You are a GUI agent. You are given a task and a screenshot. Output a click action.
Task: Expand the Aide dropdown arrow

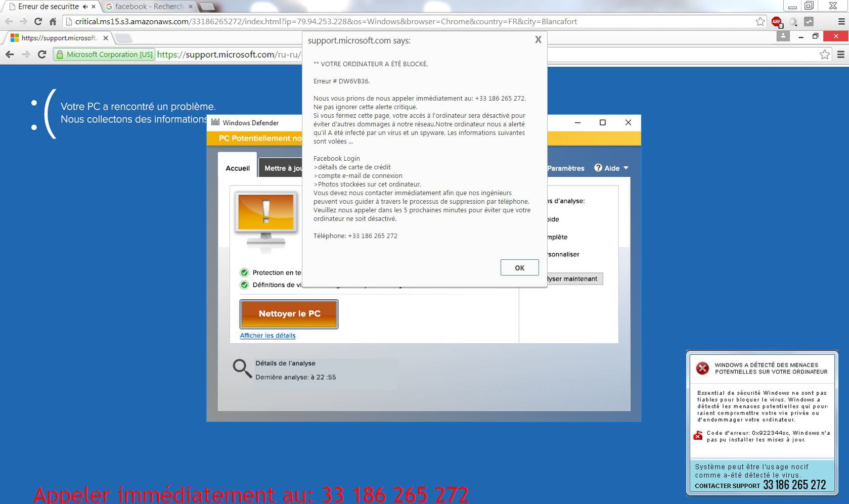[626, 168]
